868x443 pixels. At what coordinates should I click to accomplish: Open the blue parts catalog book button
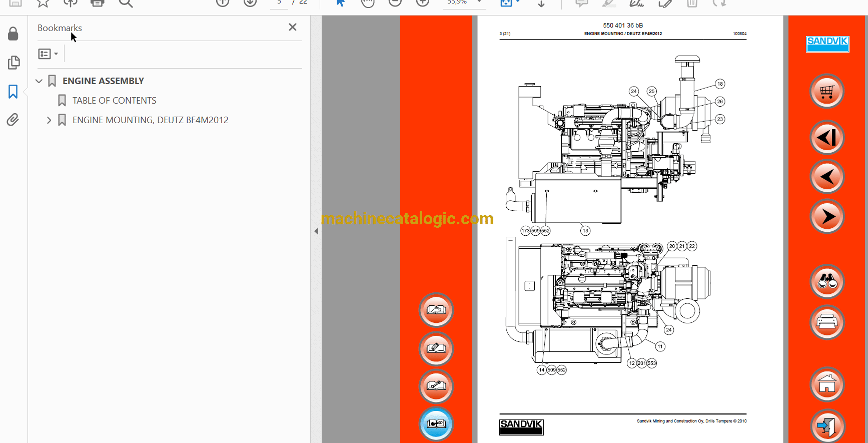click(x=436, y=424)
